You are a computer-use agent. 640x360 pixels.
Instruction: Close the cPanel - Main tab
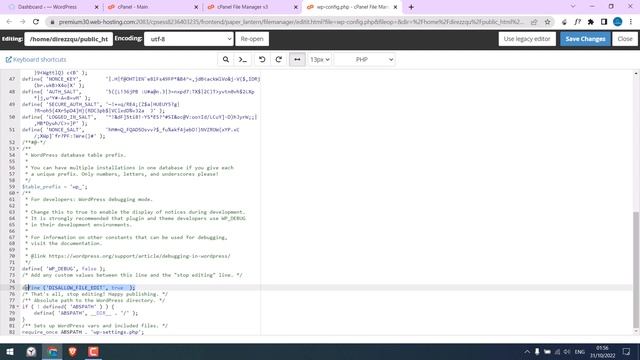[x=196, y=7]
